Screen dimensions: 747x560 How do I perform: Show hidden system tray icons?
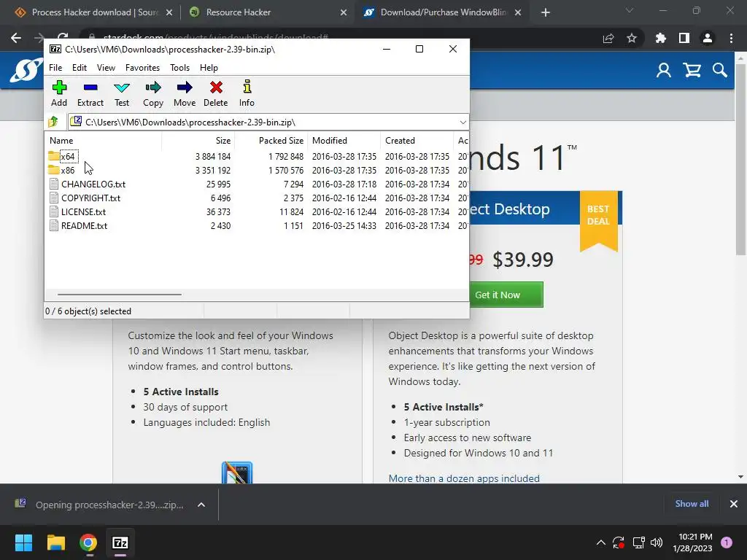click(x=601, y=542)
